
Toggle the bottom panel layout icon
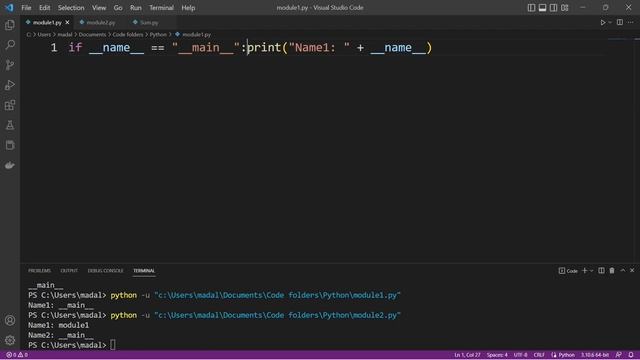pos(542,8)
